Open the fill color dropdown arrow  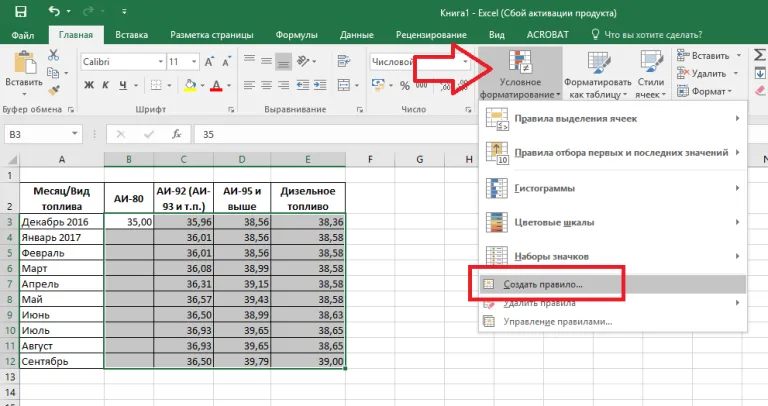[x=202, y=86]
